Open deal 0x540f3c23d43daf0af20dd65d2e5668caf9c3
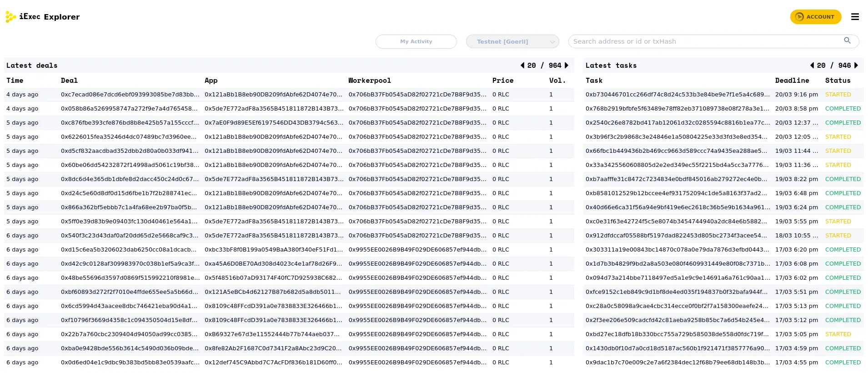Viewport: 868px width, 373px height. (130, 236)
